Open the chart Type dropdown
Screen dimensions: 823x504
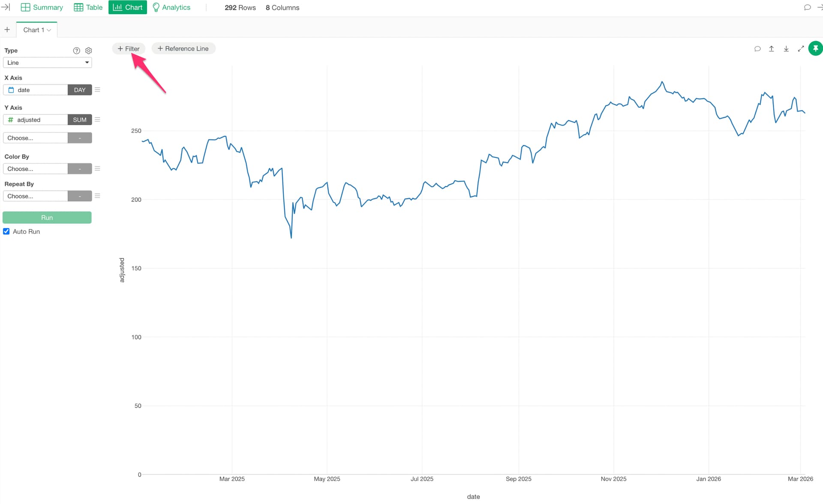[x=47, y=63]
